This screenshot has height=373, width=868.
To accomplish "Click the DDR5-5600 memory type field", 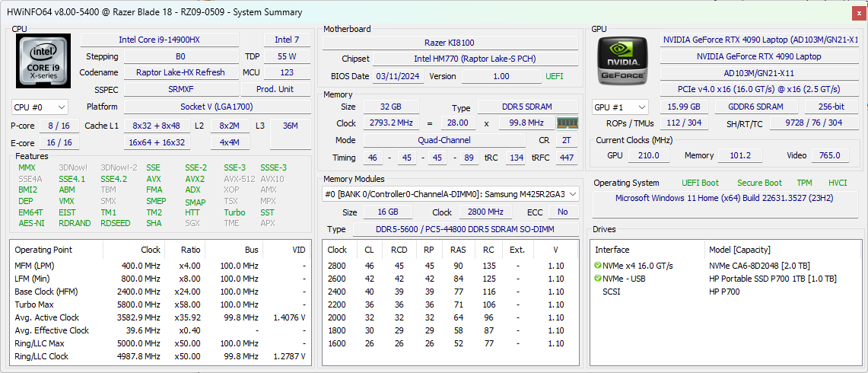I will pos(465,229).
